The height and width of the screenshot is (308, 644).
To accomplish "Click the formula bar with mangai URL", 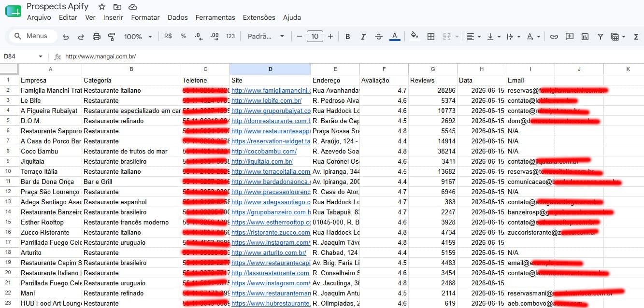I will pyautogui.click(x=354, y=56).
